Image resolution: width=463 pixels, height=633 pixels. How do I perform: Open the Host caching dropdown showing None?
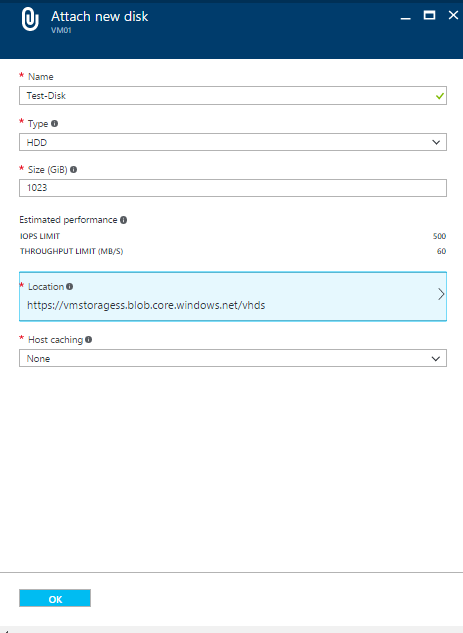pos(233,358)
